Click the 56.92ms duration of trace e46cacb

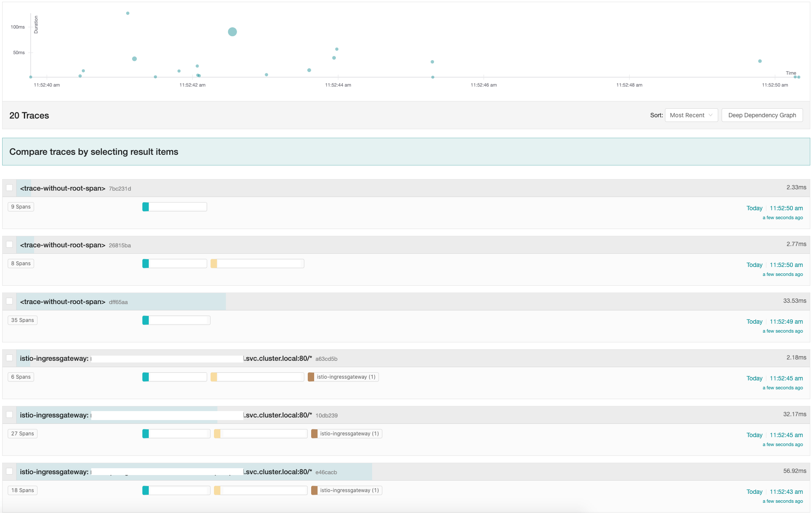coord(794,471)
